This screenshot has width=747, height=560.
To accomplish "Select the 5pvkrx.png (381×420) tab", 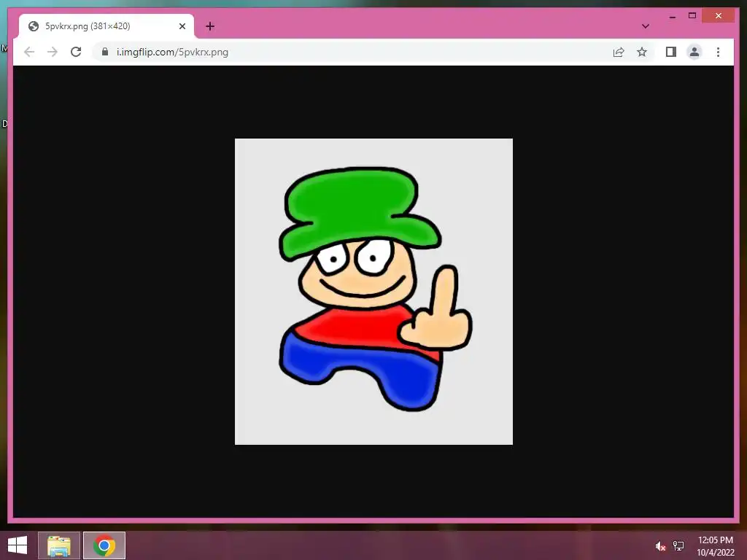I will click(x=107, y=26).
